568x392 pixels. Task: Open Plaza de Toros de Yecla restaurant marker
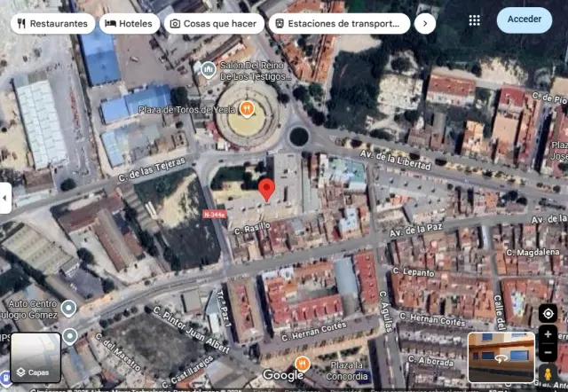247,109
